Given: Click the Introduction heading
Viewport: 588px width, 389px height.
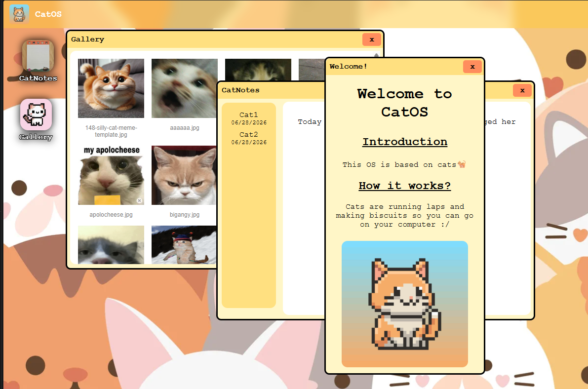Looking at the screenshot, I should (x=405, y=142).
